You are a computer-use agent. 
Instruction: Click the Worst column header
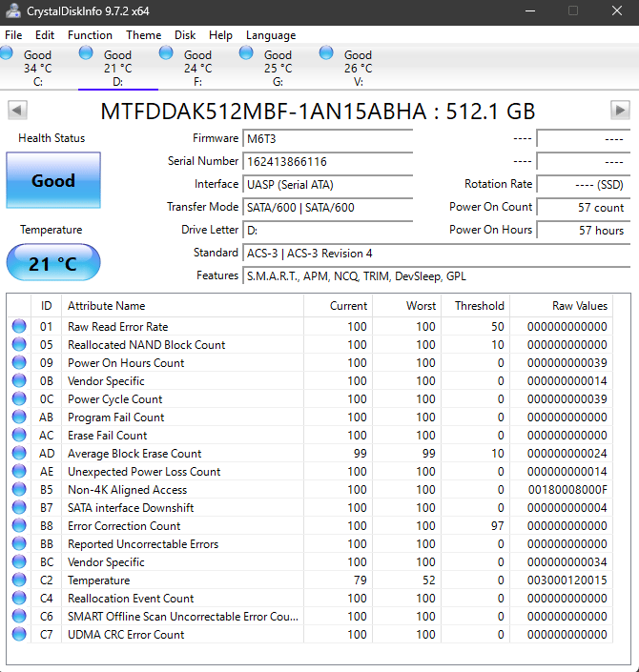pos(407,306)
